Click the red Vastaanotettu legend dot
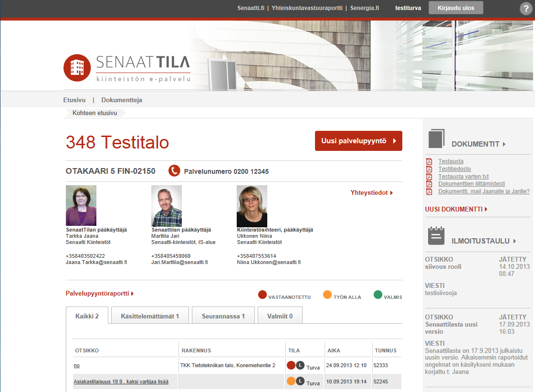Screen dimensions: 535x392 pos(262,295)
